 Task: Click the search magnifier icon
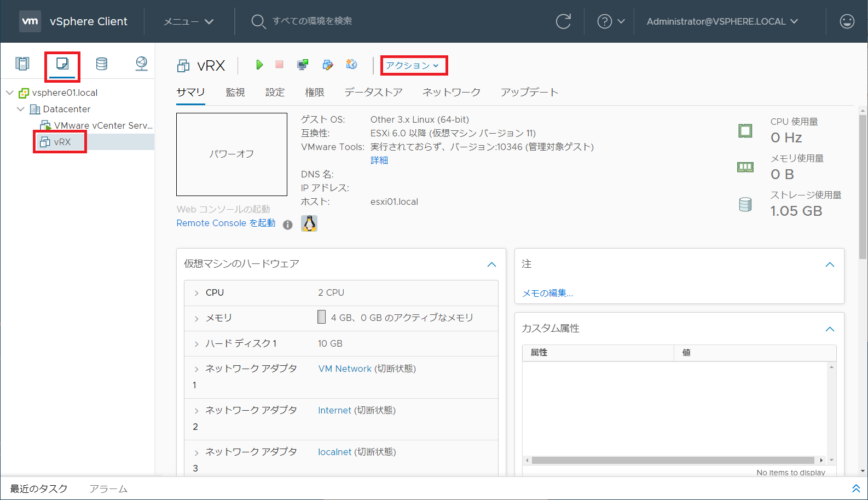click(258, 21)
